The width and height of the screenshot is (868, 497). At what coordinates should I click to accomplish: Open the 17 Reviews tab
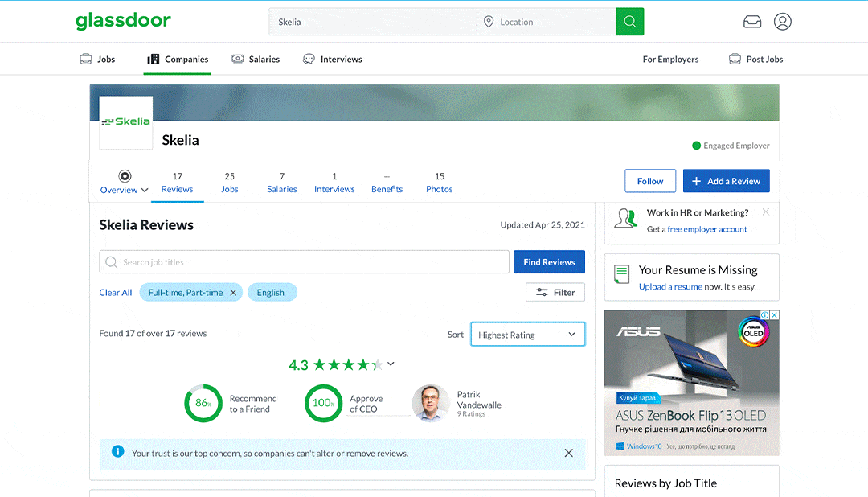pos(177,183)
